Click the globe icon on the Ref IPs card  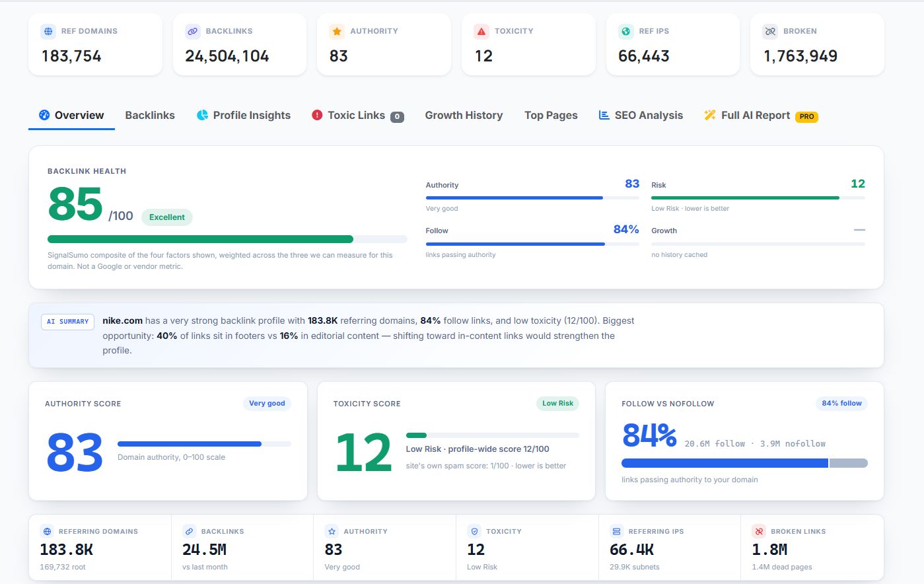click(x=626, y=31)
